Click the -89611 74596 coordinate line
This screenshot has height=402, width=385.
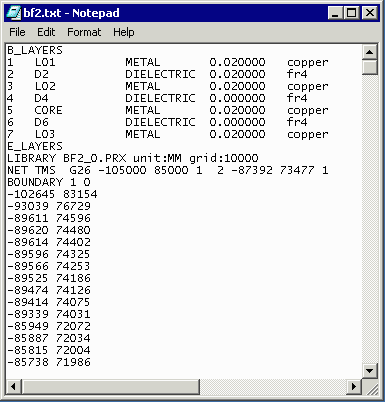tap(49, 218)
